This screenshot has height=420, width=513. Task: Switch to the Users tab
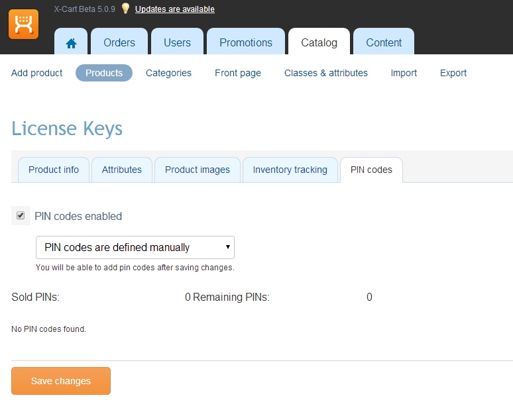pos(177,41)
